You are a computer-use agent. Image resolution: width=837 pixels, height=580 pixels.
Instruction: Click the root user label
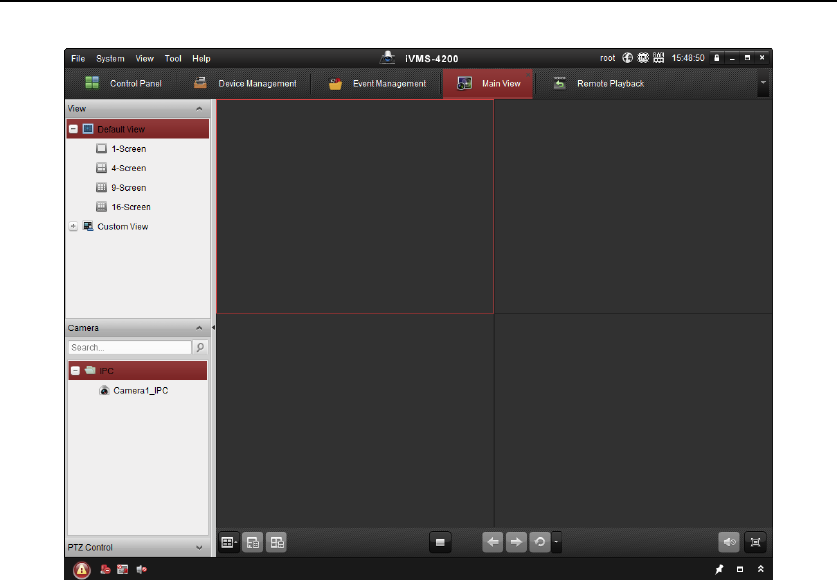[607, 58]
